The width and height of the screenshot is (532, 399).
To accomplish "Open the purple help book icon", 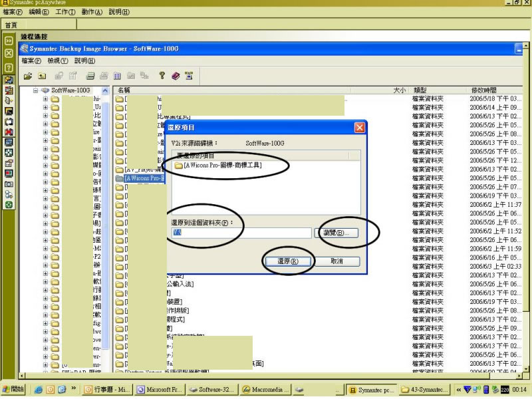I will 176,76.
